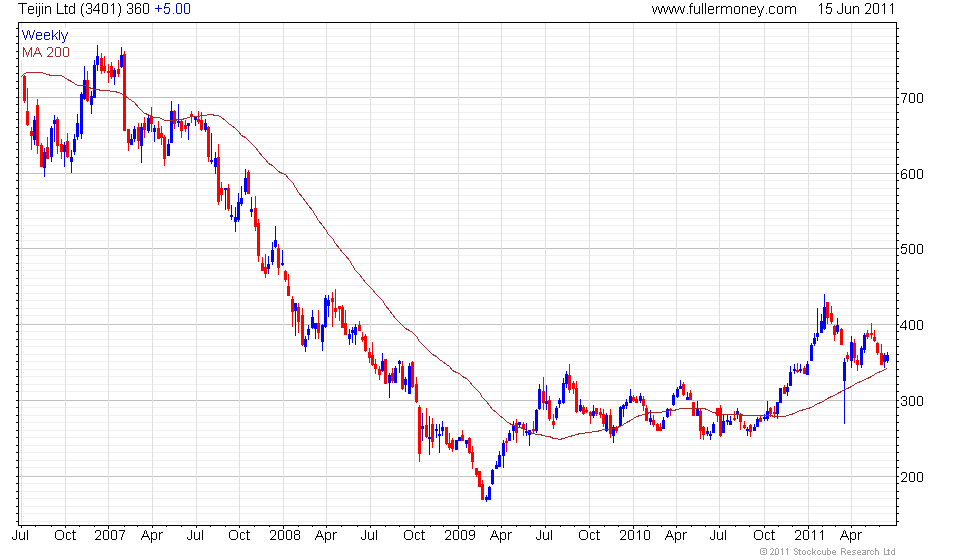Screen dimensions: 980x560
Task: Click the '2009' time axis label
Action: (x=459, y=536)
